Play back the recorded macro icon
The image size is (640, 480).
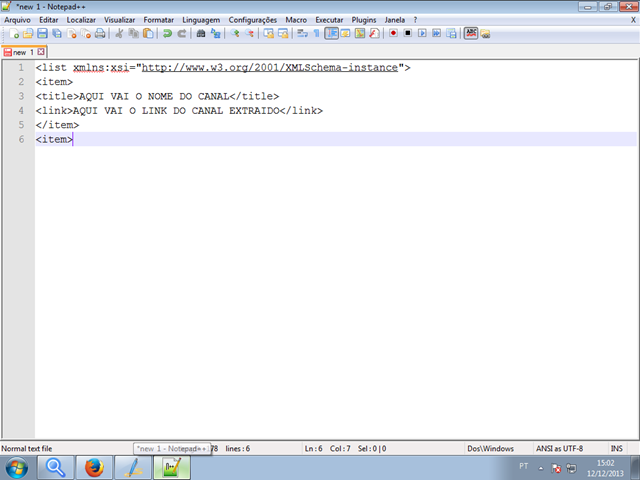point(422,33)
